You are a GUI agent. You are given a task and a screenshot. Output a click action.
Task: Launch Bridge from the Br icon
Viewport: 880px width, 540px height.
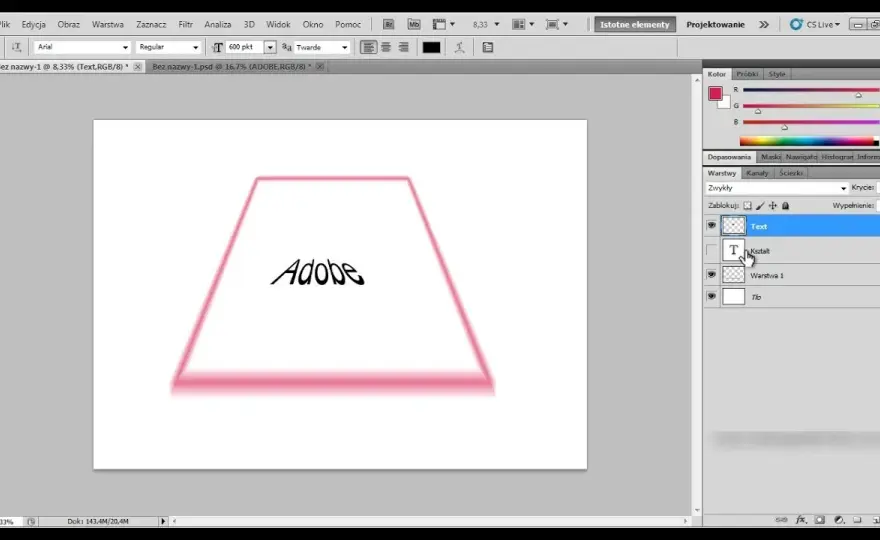tap(388, 25)
